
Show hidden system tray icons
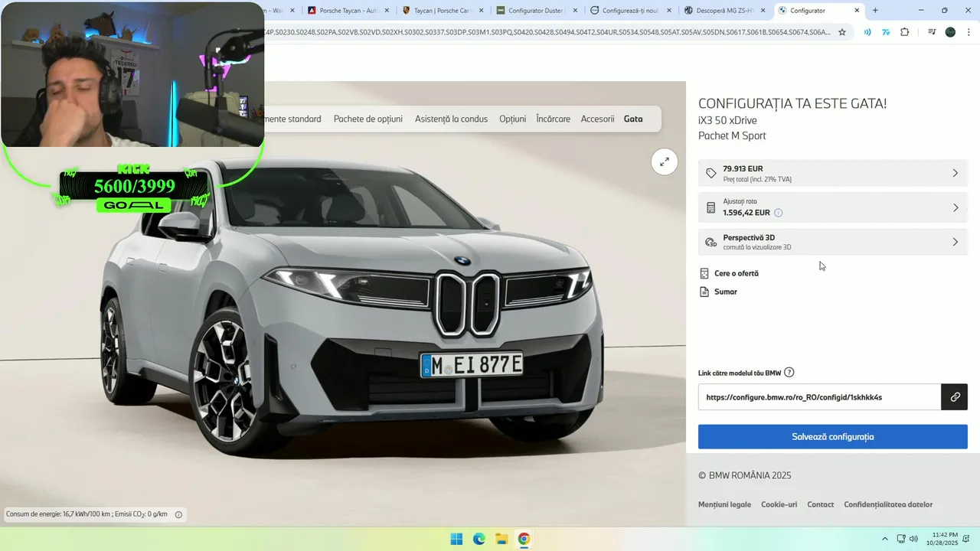pyautogui.click(x=885, y=539)
